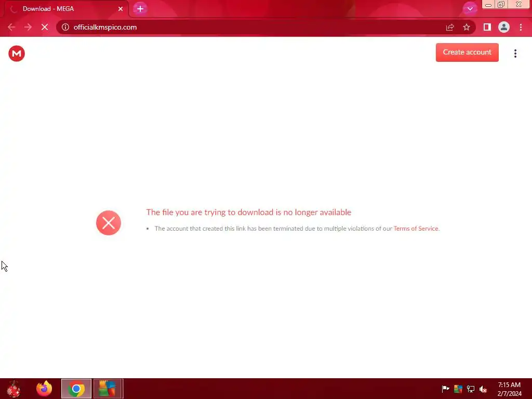Switch to Chrome in the taskbar
532x399 pixels.
coord(76,389)
